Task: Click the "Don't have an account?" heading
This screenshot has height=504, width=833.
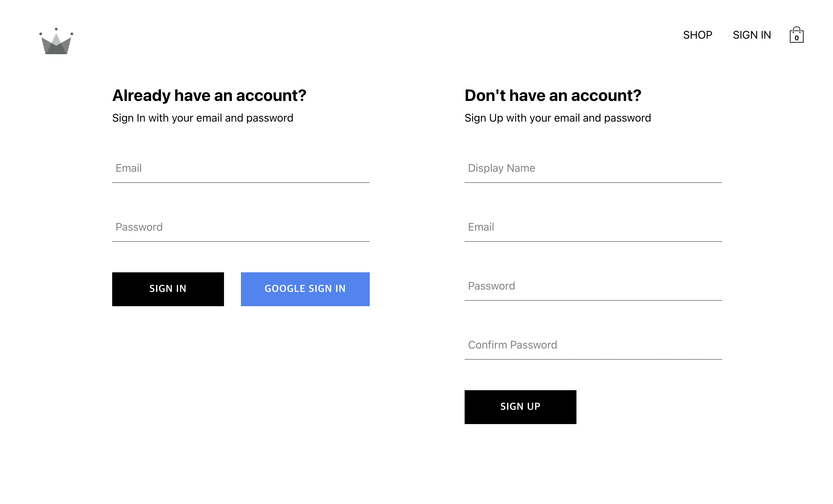Action: [553, 96]
